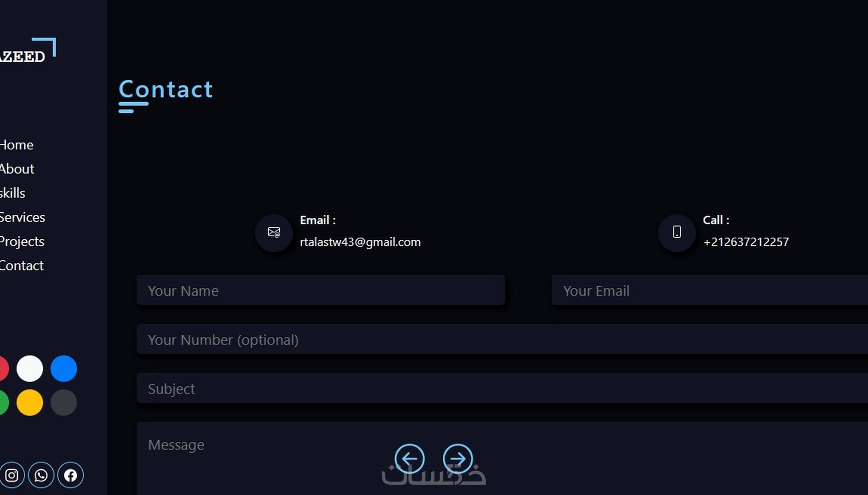Screen dimensions: 868x495
Task: Go to next slide with right arrow
Action: point(457,459)
